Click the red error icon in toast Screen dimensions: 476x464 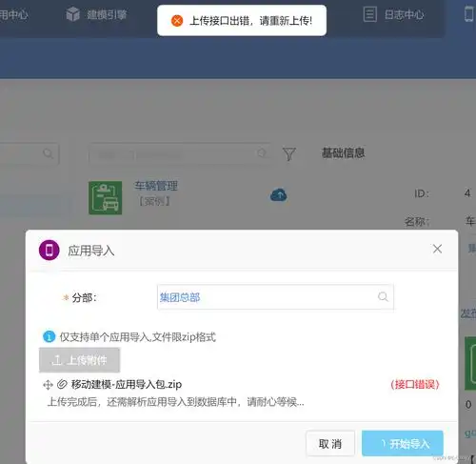(177, 21)
